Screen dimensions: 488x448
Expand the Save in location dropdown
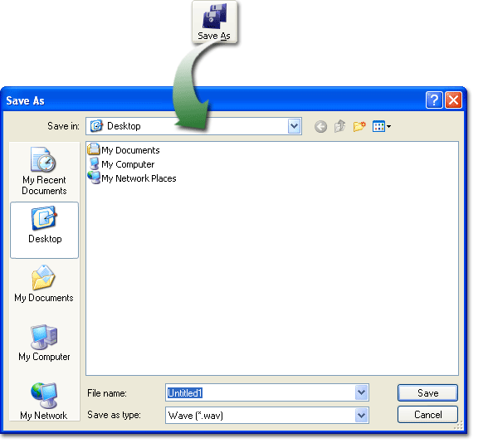(x=294, y=126)
